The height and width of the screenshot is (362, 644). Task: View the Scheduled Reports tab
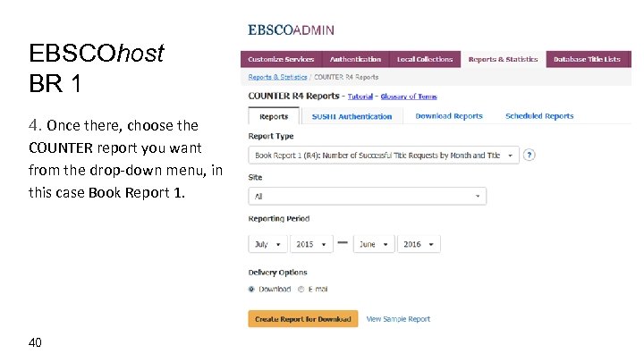[x=539, y=116]
